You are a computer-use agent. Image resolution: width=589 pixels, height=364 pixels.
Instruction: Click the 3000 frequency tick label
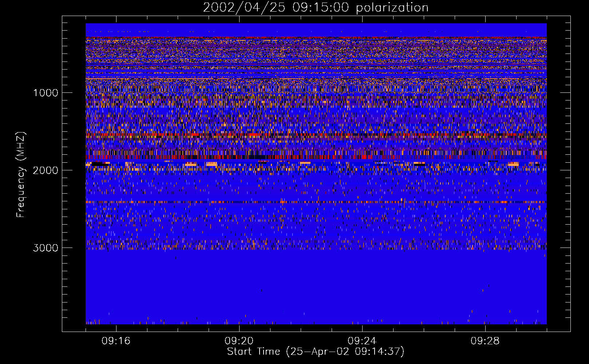coord(46,248)
